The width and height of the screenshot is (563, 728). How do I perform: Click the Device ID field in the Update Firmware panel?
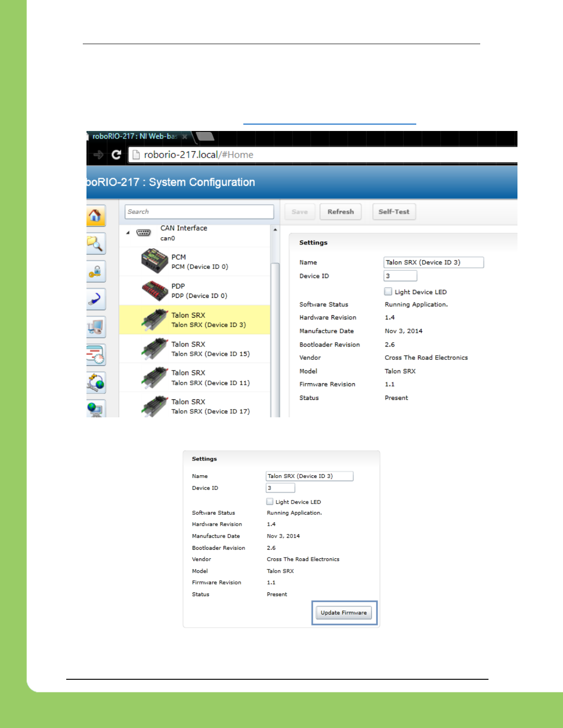(x=280, y=488)
